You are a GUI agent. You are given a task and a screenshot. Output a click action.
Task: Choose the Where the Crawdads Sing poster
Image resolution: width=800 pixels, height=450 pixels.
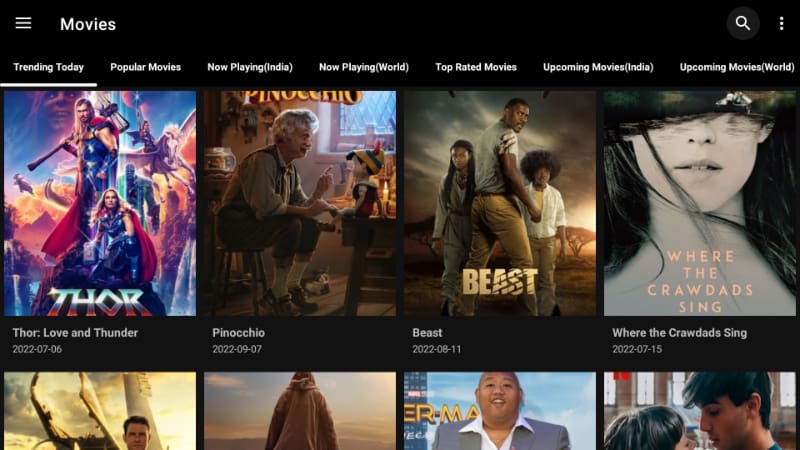tap(700, 204)
